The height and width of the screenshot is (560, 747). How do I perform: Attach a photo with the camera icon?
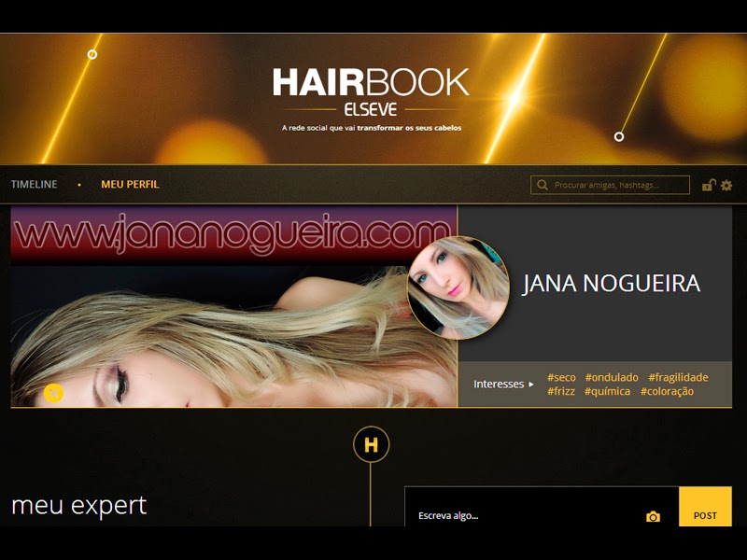[x=653, y=516]
